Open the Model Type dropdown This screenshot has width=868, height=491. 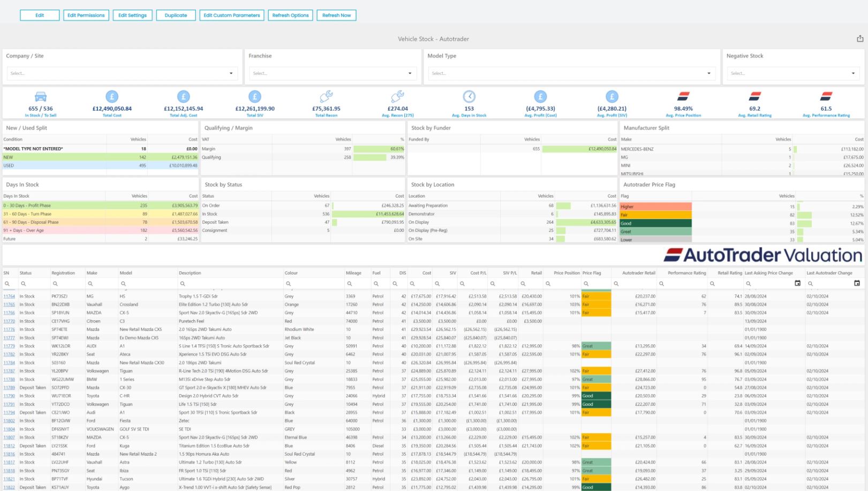click(571, 73)
